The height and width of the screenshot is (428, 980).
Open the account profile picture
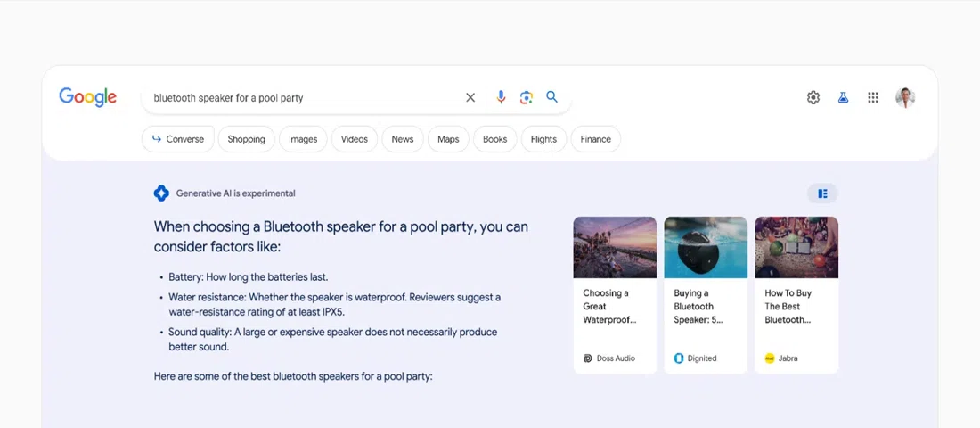(904, 98)
